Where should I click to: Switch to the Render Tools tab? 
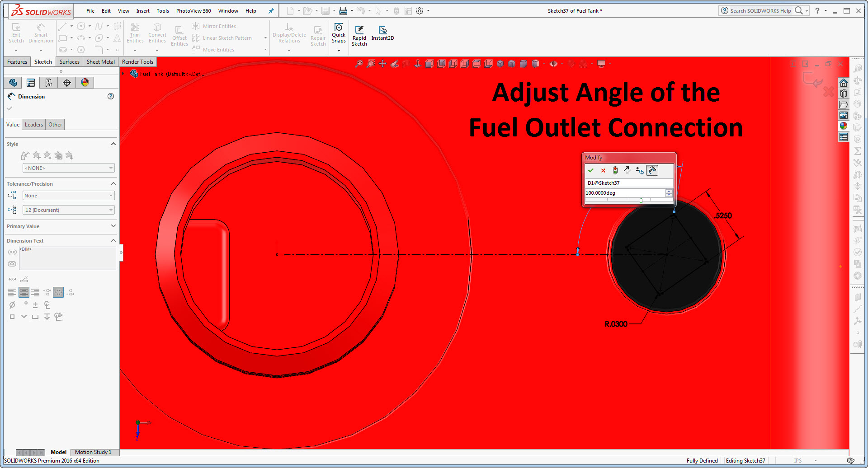137,62
